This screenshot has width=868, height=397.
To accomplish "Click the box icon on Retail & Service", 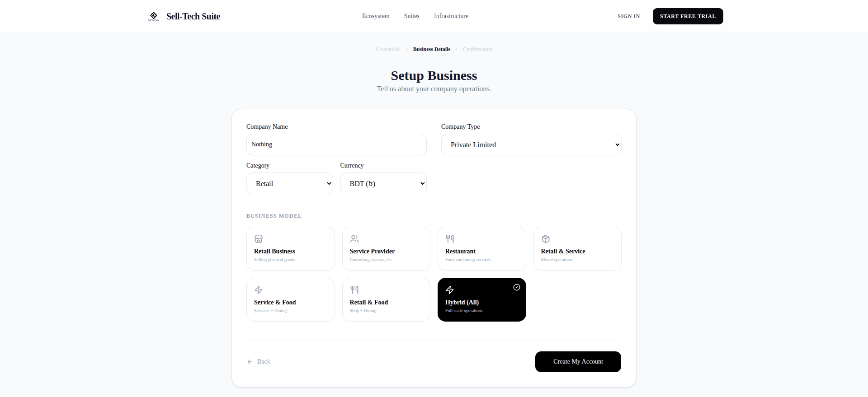I will coord(546,239).
